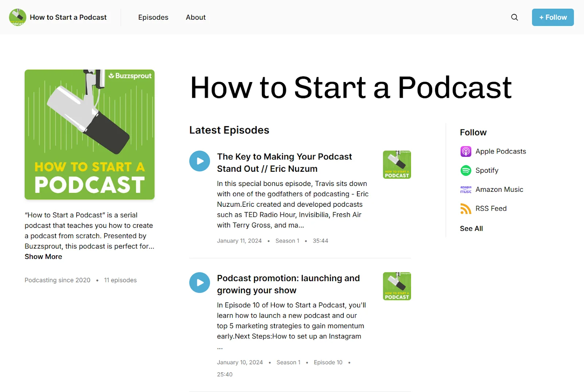The image size is (584, 392).
Task: Click the large podcast cover artwork
Action: coord(89,135)
